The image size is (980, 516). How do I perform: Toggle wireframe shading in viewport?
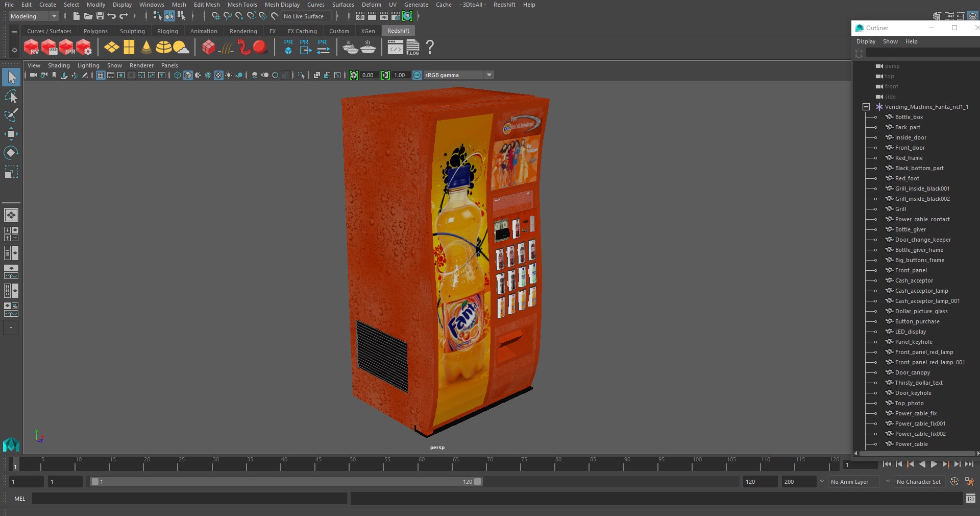(178, 75)
